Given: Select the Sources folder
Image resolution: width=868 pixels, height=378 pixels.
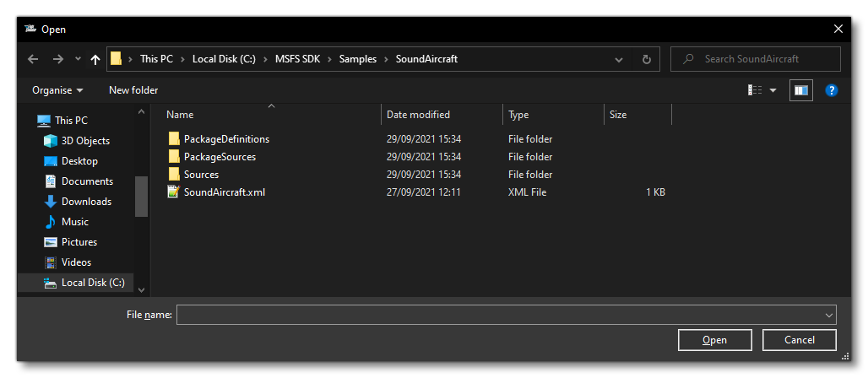Looking at the screenshot, I should pos(201,175).
